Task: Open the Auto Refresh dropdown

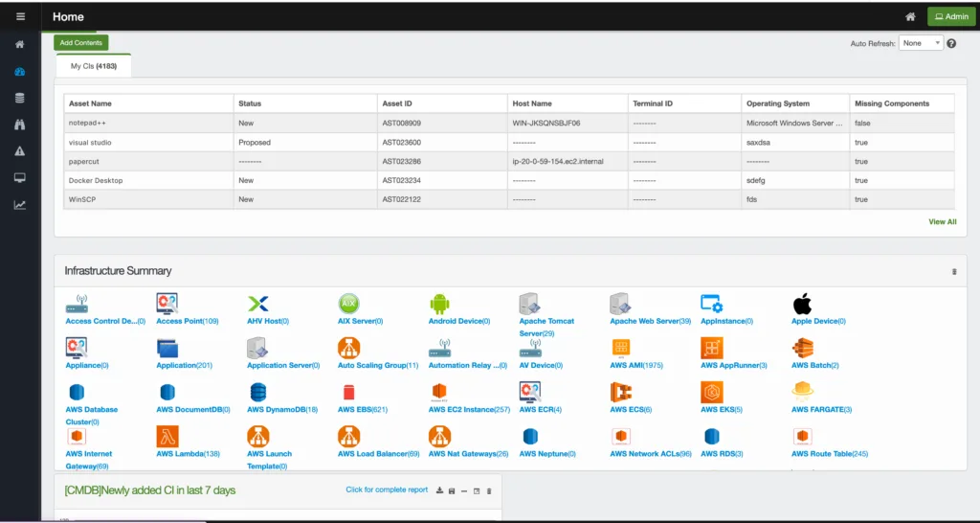Action: coord(921,43)
